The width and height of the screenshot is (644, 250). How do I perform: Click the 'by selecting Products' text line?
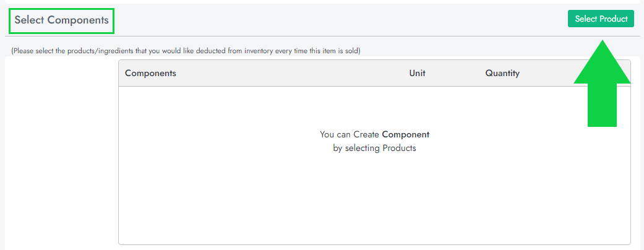(x=374, y=148)
